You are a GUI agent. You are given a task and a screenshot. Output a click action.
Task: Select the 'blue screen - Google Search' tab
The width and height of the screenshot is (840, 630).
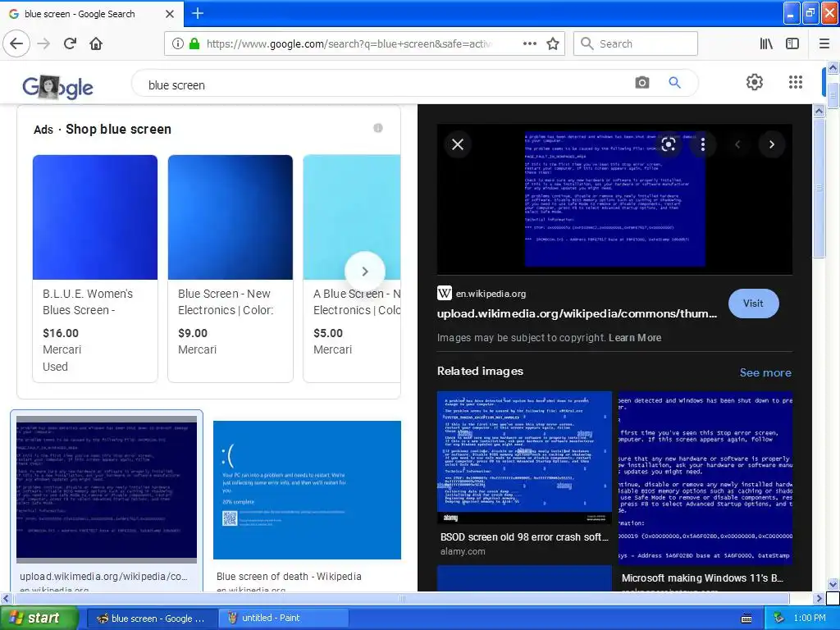click(80, 14)
